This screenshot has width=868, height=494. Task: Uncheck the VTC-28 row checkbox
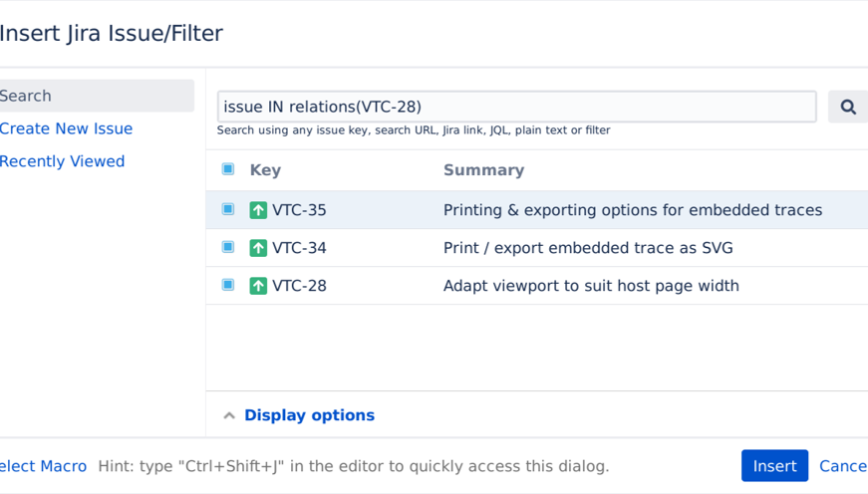point(228,285)
